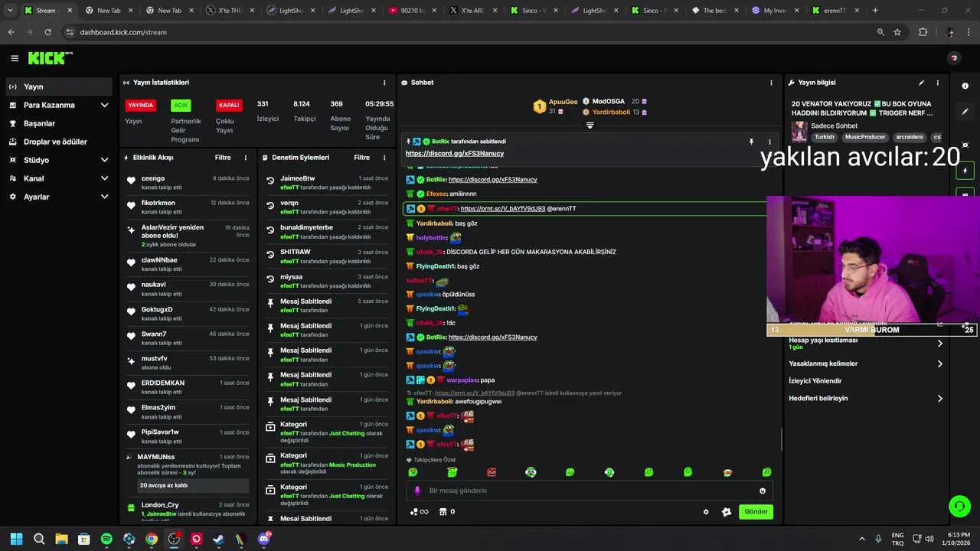The image size is (980, 551).
Task: Expand Hesap yaşı kısıtlaması setting
Action: point(866,343)
